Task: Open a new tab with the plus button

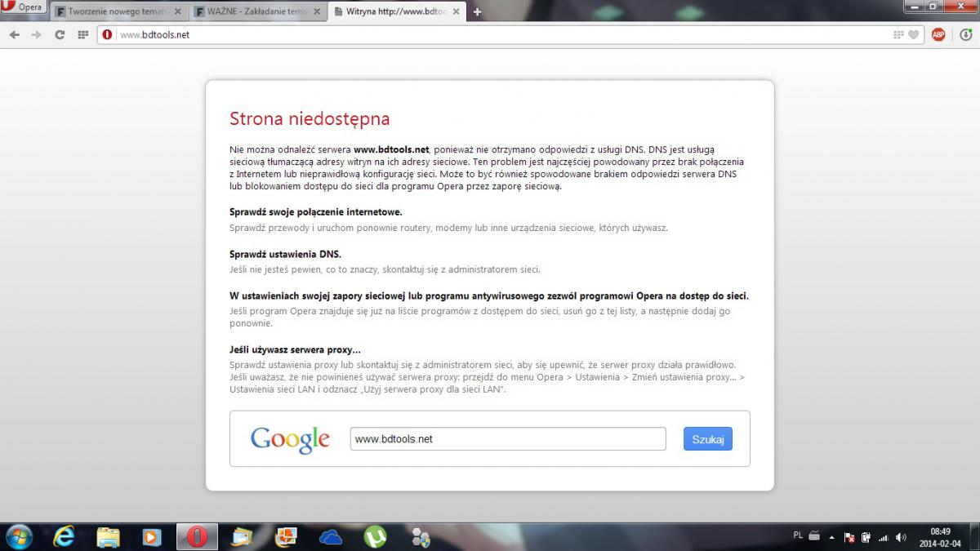Action: click(477, 12)
